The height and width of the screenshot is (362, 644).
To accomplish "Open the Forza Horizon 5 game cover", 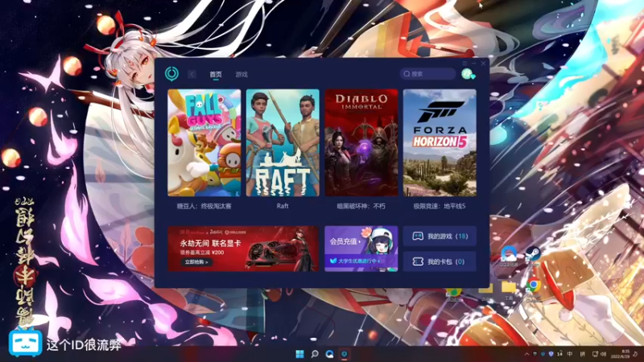I will (x=440, y=142).
